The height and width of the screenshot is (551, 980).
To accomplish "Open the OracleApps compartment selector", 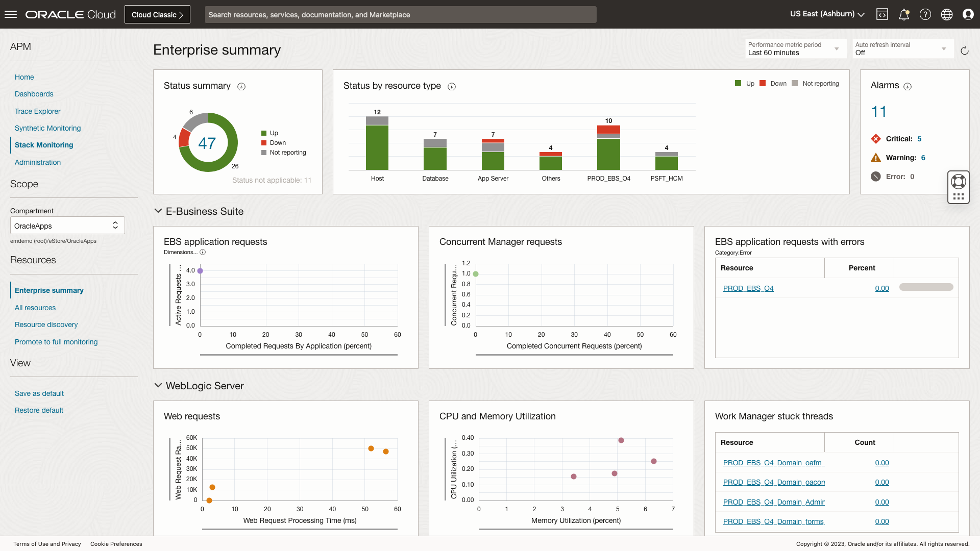I will click(x=67, y=226).
